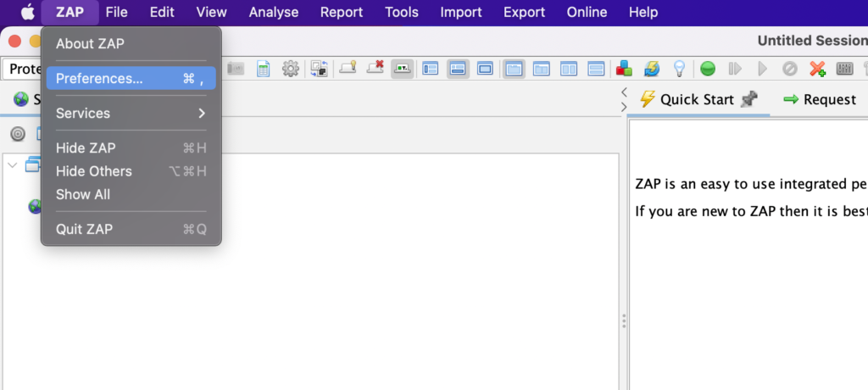Click the pin icon on Quick Start tab

click(749, 100)
